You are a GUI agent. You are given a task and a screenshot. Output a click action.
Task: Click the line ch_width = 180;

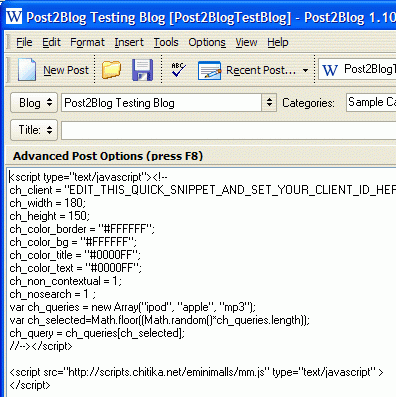point(48,203)
